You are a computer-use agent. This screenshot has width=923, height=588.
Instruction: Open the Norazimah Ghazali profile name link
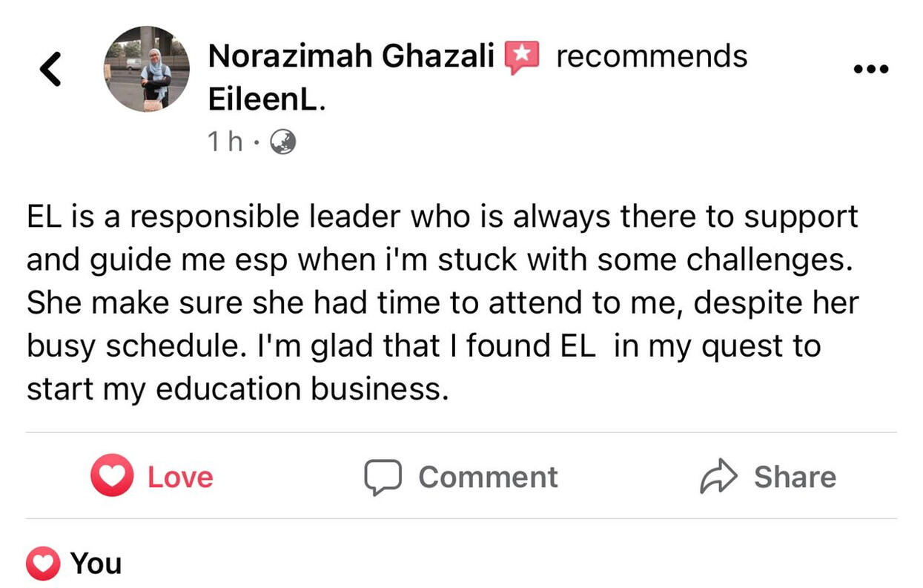coord(351,56)
